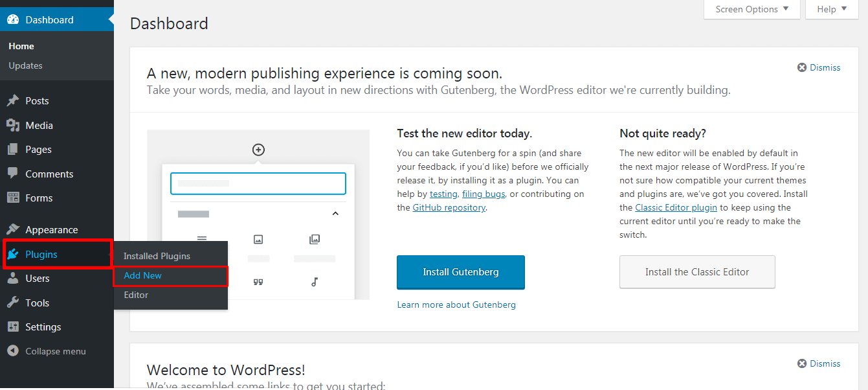Click Collapse menu text

click(56, 351)
